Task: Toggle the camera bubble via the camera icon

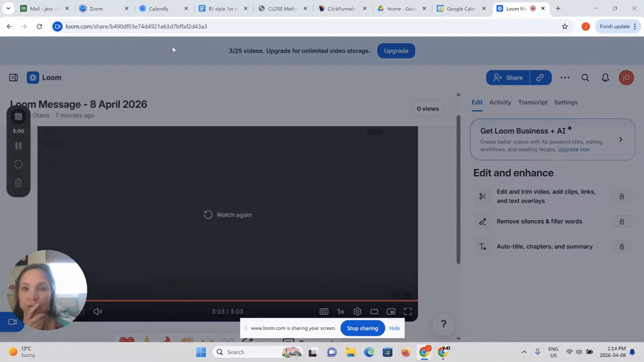Action: 11,321
